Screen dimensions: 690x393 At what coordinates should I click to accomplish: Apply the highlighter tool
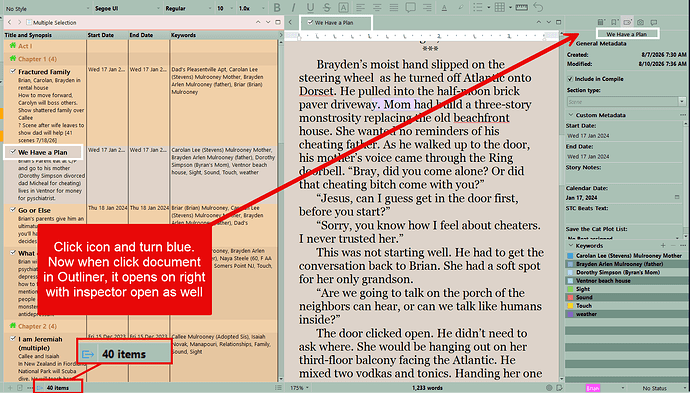pyautogui.click(x=460, y=8)
